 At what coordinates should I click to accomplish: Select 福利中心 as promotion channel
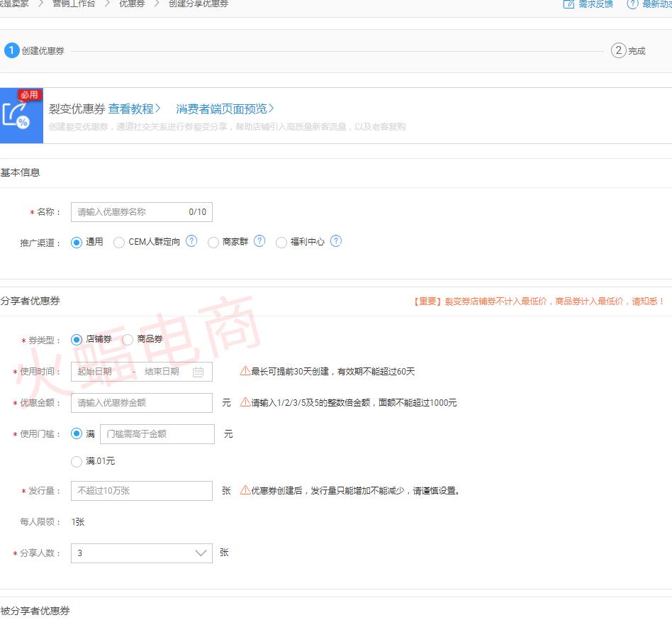tap(281, 242)
